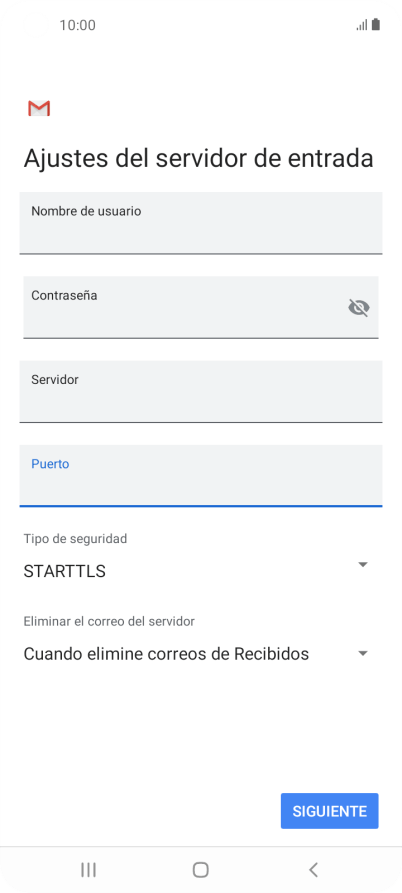
Task: Continue with the SIGUIENTE button
Action: (330, 811)
